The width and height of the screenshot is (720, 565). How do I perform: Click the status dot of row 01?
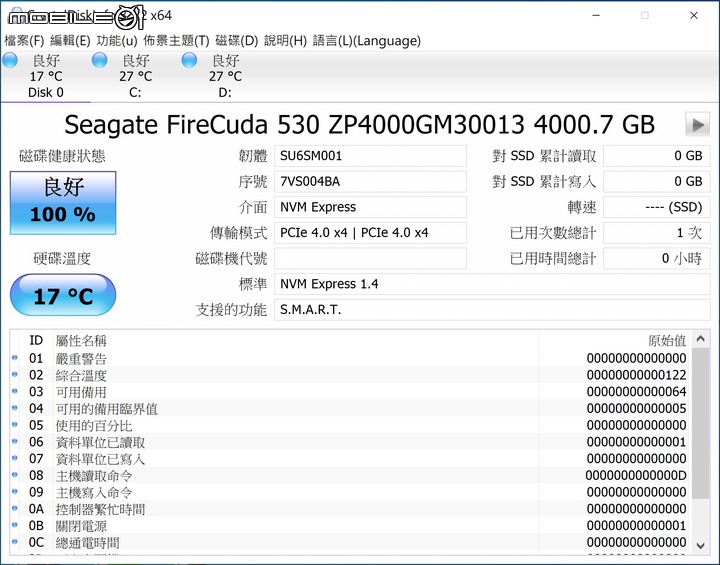[15, 357]
